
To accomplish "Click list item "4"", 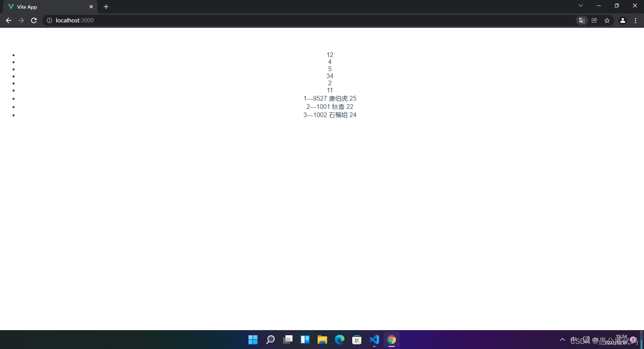I will (330, 62).
